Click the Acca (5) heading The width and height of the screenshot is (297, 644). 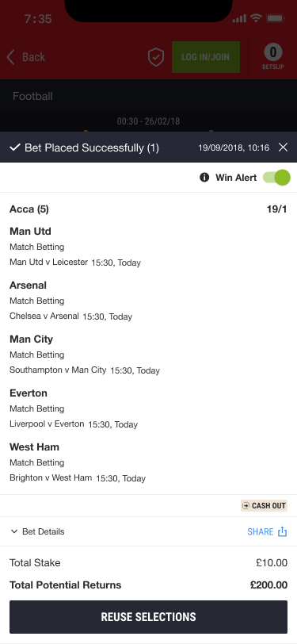(29, 209)
